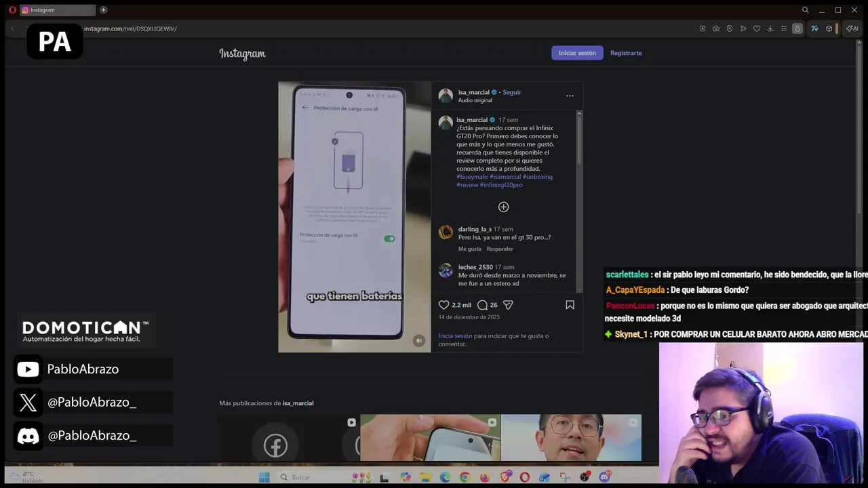868x488 pixels.
Task: Click the #bueymalo hashtag
Action: tap(472, 177)
